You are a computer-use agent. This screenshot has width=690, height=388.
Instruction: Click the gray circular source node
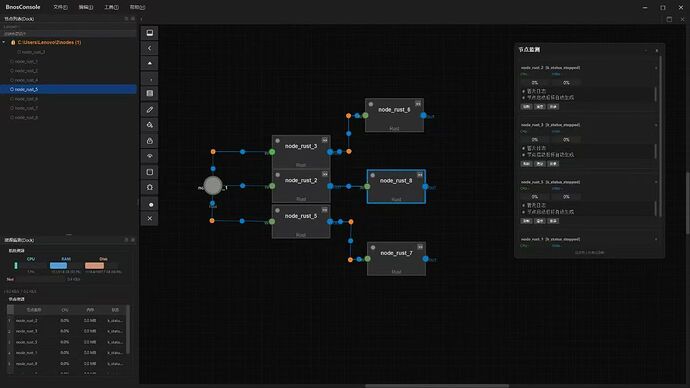(x=213, y=186)
